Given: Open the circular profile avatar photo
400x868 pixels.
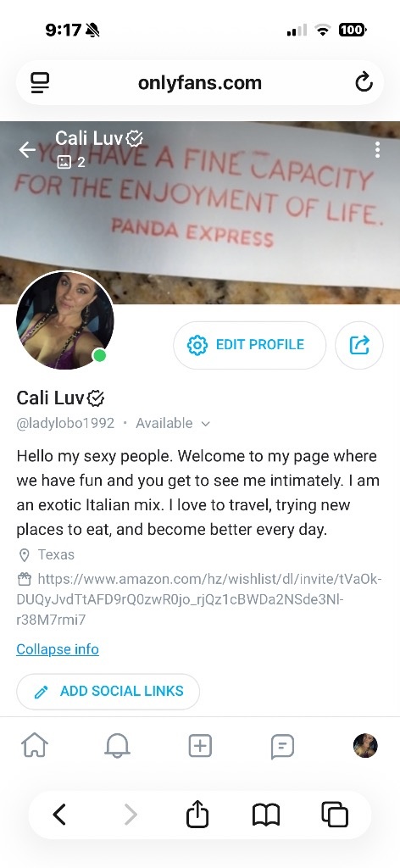Looking at the screenshot, I should (64, 320).
